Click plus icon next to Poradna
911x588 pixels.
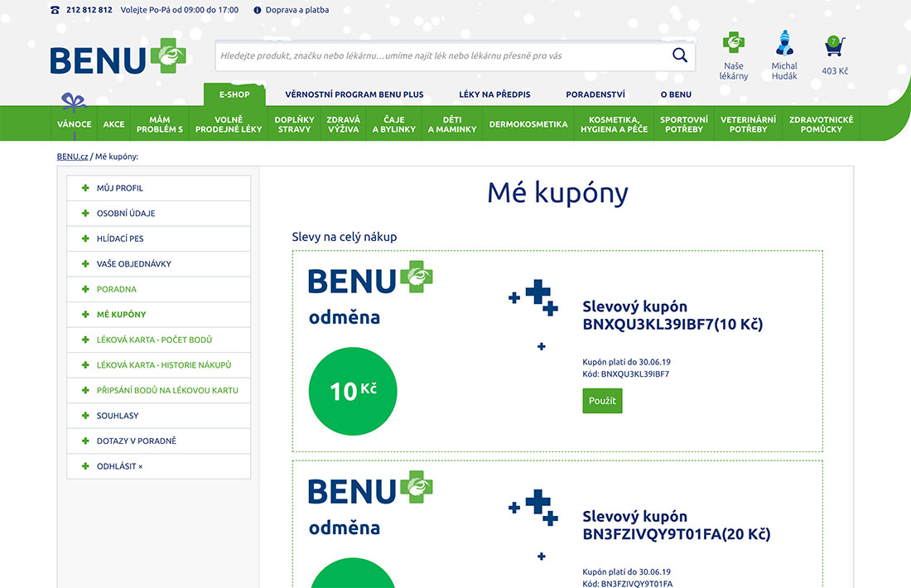pyautogui.click(x=85, y=289)
